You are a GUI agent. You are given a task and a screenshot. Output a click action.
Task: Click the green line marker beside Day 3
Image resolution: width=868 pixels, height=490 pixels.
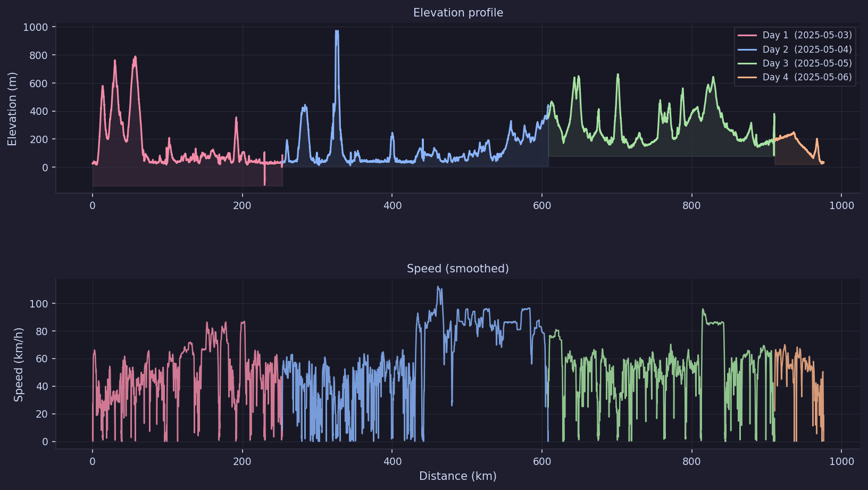pos(747,63)
